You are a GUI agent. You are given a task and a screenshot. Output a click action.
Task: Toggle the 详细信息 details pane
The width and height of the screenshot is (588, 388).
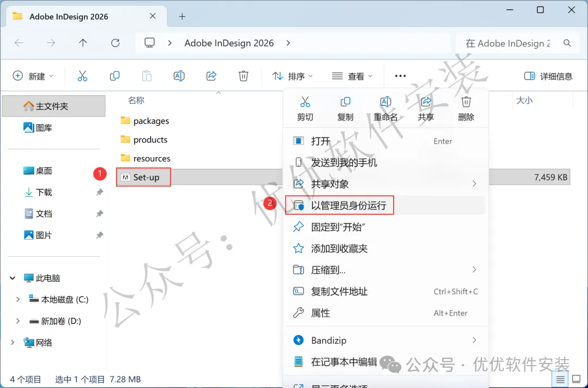pos(548,76)
